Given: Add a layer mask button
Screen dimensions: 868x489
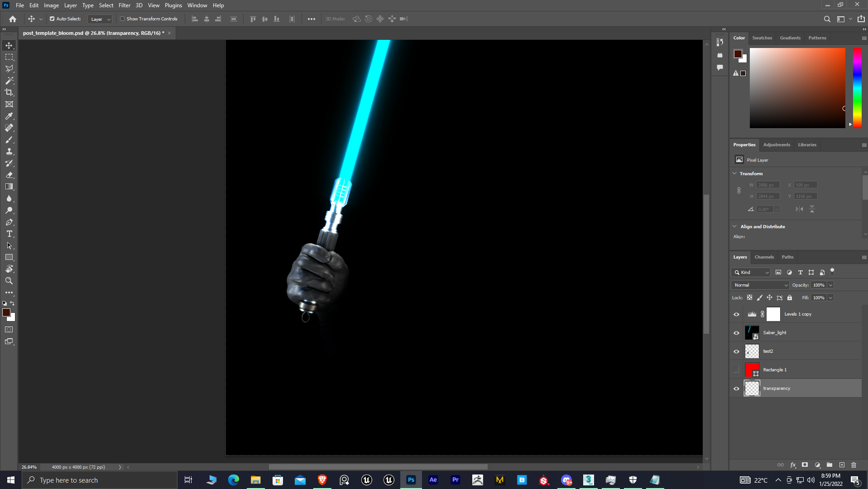Looking at the screenshot, I should pos(805,465).
